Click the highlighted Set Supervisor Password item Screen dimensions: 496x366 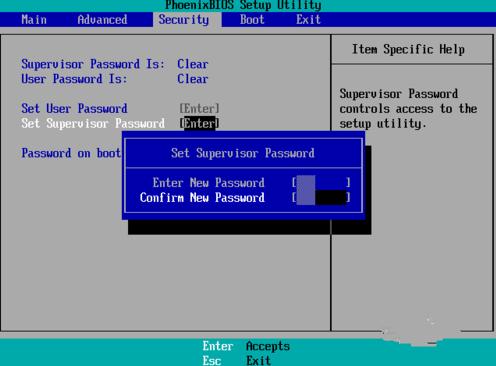pyautogui.click(x=93, y=123)
